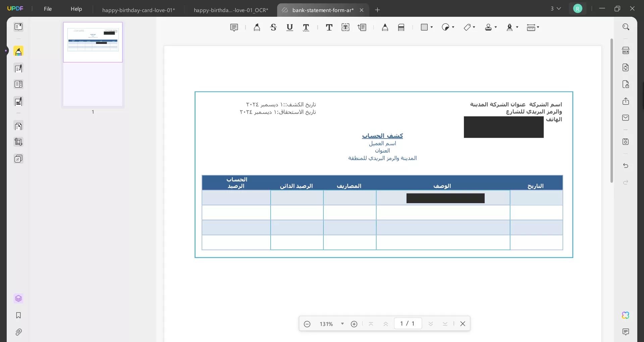The image size is (644, 342).
Task: Show the comments list panel
Action: [626, 332]
